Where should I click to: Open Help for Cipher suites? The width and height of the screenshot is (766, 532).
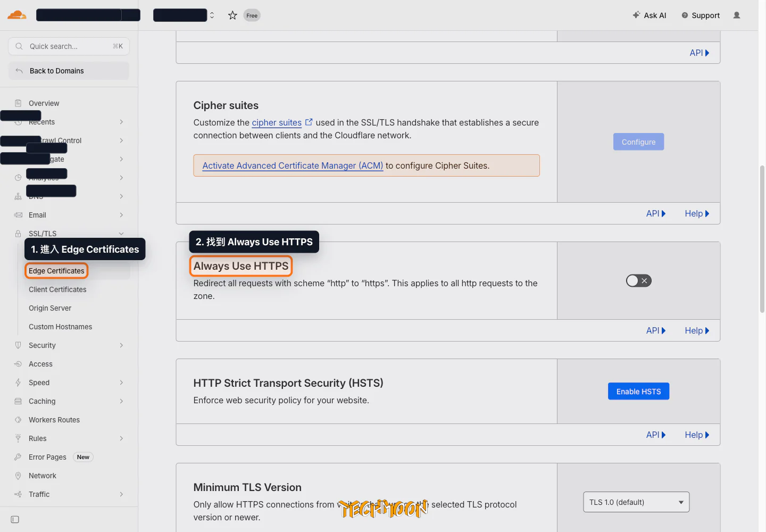[x=697, y=213]
